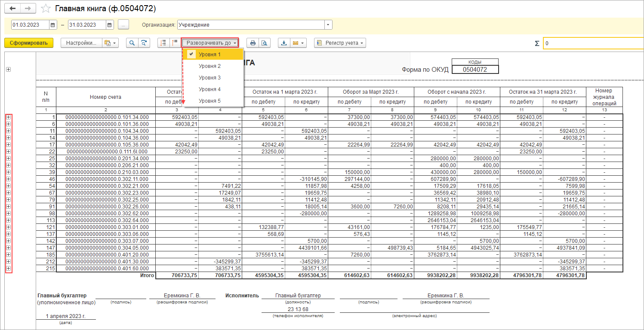Viewport: 644px width, 330px height.
Task: Select the OKUD code 0504072
Action: click(475, 70)
